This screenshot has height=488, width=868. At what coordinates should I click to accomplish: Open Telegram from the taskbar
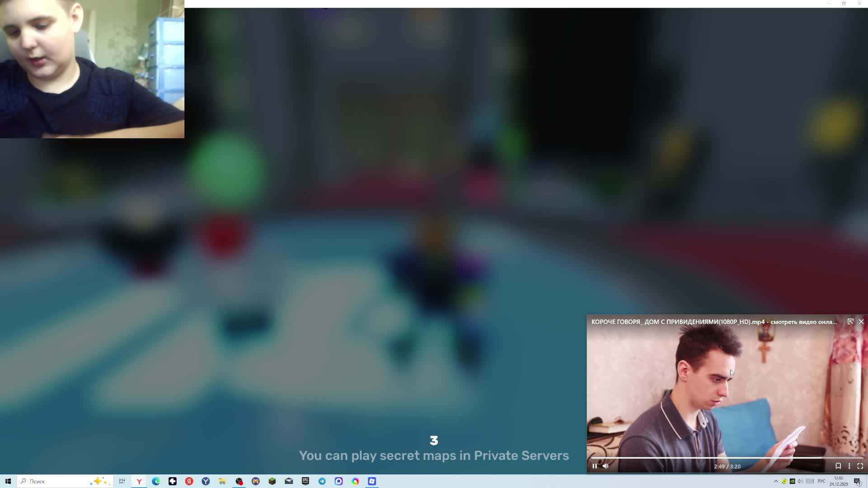pyautogui.click(x=322, y=481)
